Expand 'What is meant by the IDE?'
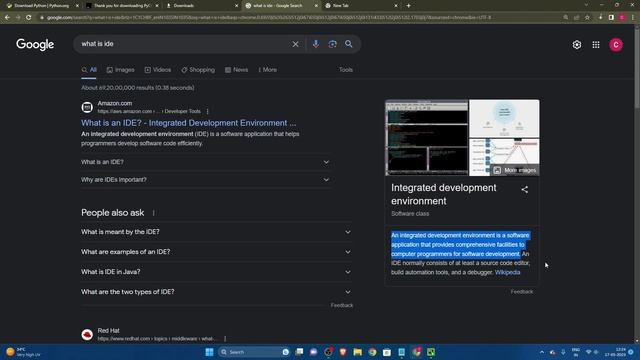The image size is (640, 360). point(216,232)
